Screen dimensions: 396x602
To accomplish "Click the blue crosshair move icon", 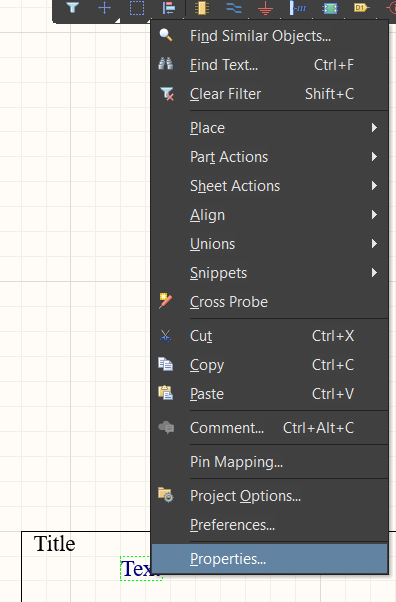I will point(104,8).
